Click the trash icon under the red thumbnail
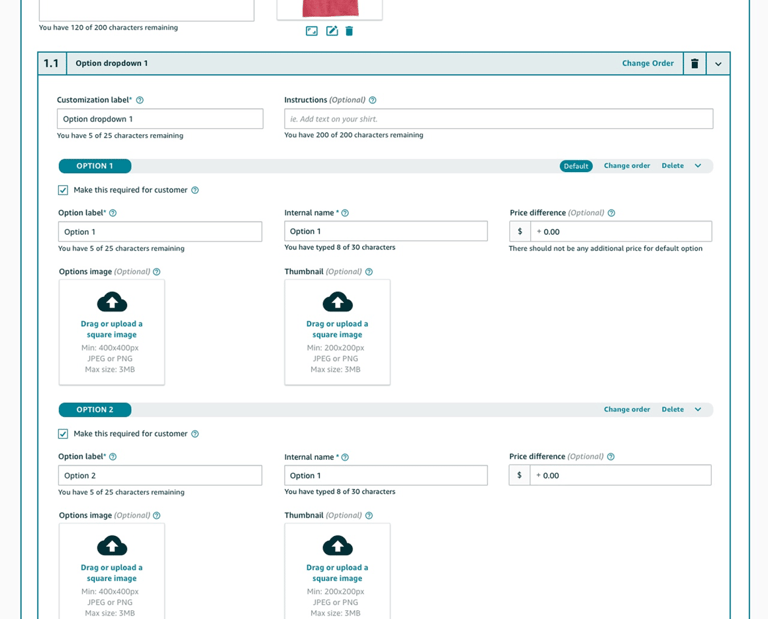Image resolution: width=768 pixels, height=619 pixels. pyautogui.click(x=349, y=31)
